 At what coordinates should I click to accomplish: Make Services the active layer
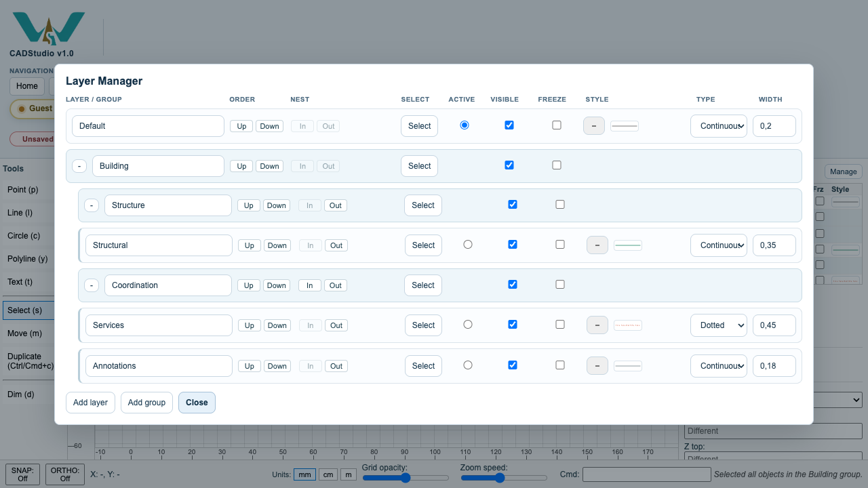pyautogui.click(x=468, y=325)
